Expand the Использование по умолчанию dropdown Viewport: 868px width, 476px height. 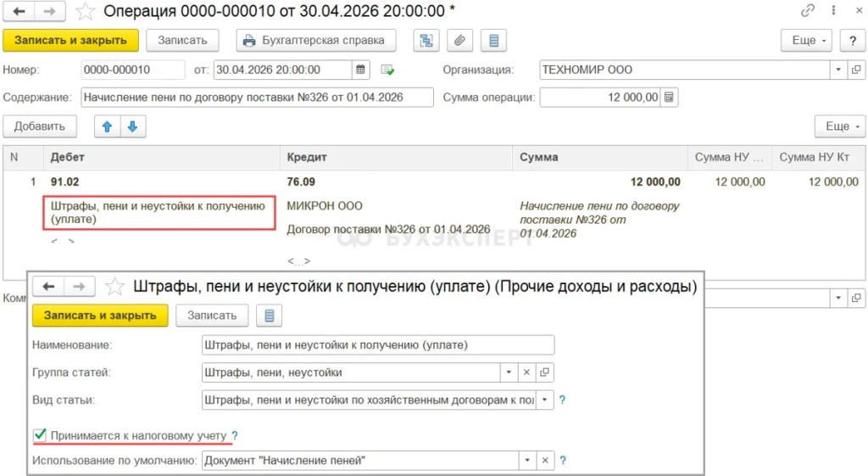527,461
